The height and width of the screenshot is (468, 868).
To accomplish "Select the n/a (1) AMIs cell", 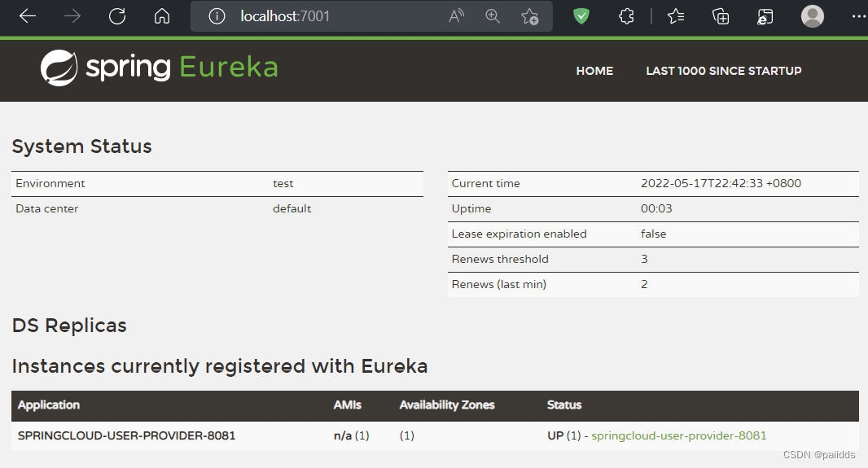I will (x=352, y=435).
